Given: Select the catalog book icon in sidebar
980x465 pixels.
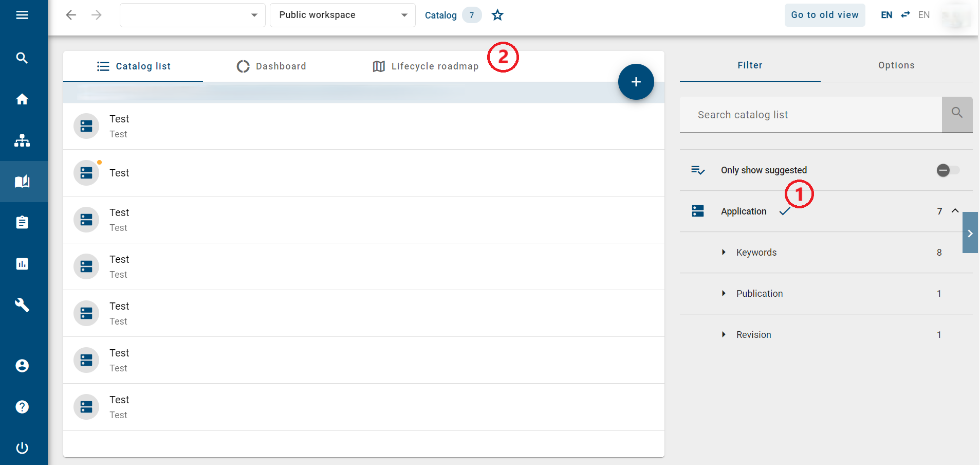Looking at the screenshot, I should [23, 182].
